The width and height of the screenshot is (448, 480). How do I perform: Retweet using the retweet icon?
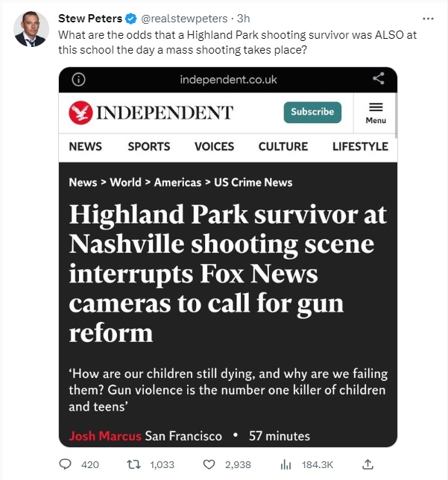(134, 464)
